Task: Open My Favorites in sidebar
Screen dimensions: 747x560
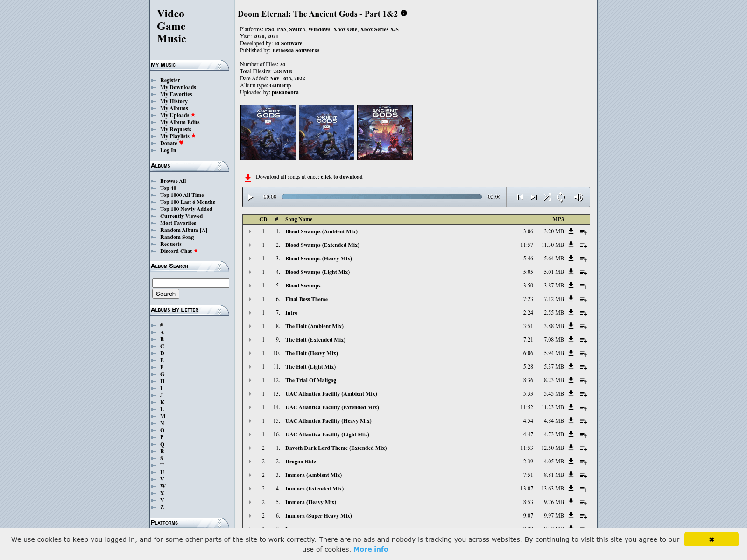Action: click(x=176, y=94)
